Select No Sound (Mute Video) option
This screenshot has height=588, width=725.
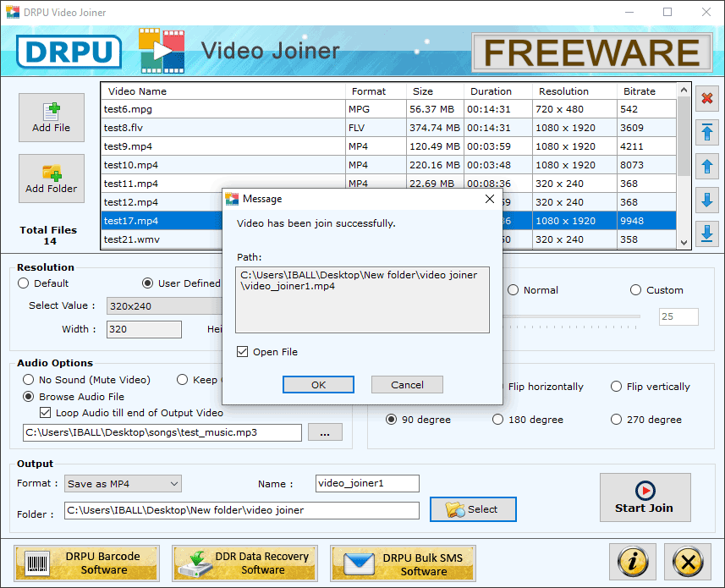[x=86, y=380]
